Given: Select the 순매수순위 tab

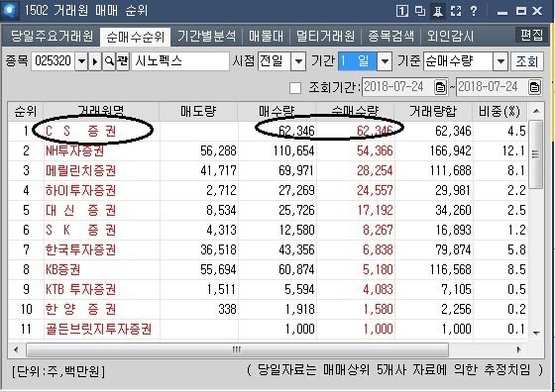Looking at the screenshot, I should coord(135,37).
